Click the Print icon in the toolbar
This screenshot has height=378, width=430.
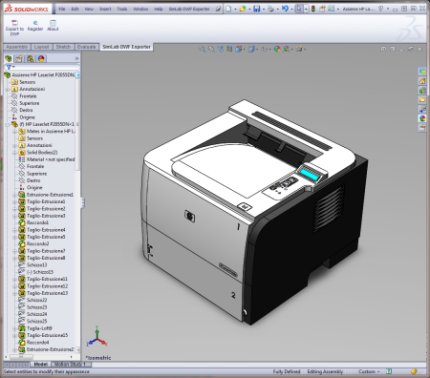coord(271,9)
